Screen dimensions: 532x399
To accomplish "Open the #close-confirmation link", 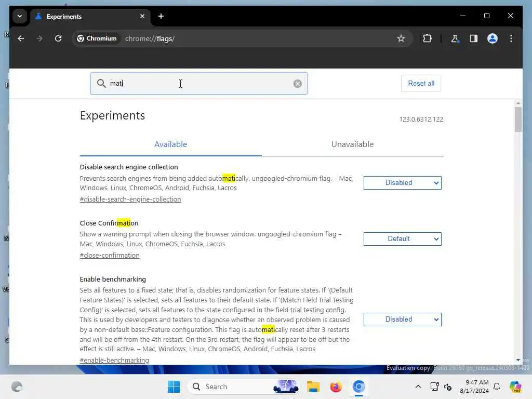I will pyautogui.click(x=110, y=256).
